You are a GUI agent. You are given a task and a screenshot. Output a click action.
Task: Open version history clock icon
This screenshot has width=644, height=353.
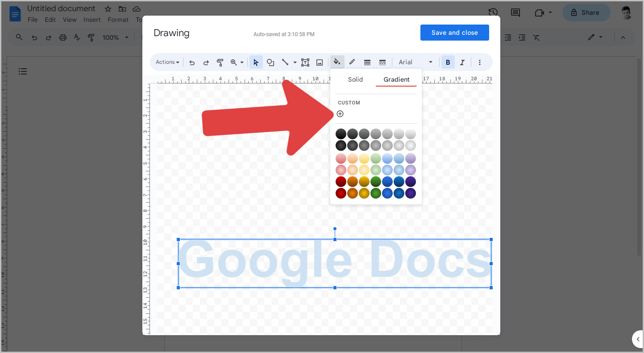point(493,12)
